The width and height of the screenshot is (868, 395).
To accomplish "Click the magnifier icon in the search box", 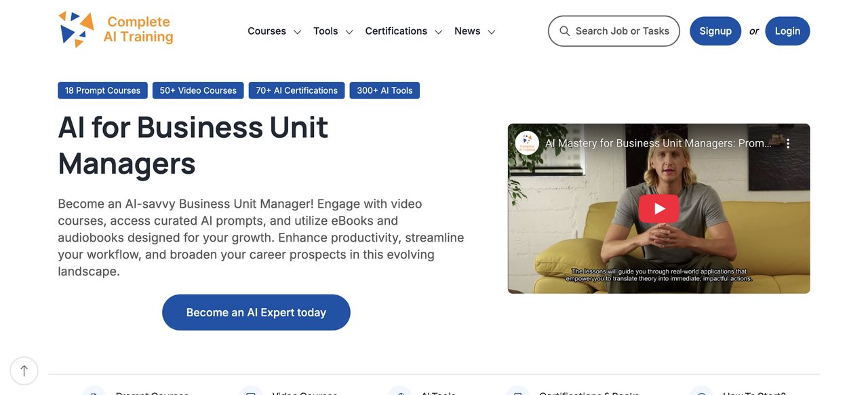I will (x=564, y=31).
